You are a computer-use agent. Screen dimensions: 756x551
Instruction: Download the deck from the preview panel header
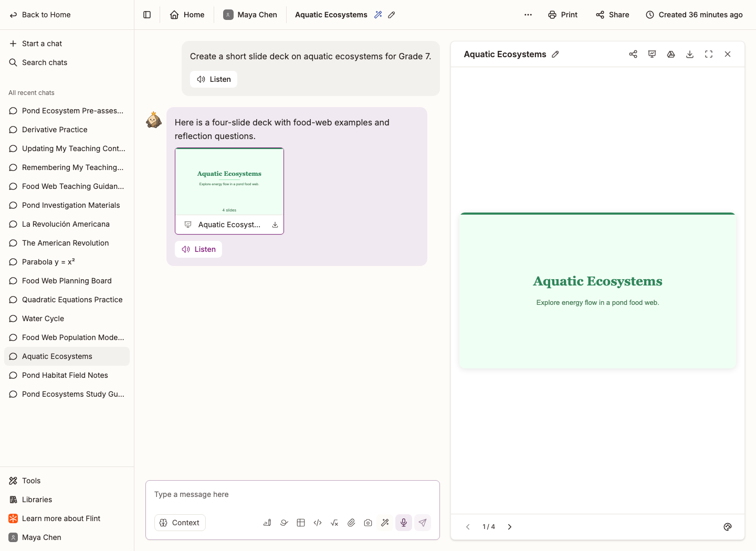click(x=690, y=54)
